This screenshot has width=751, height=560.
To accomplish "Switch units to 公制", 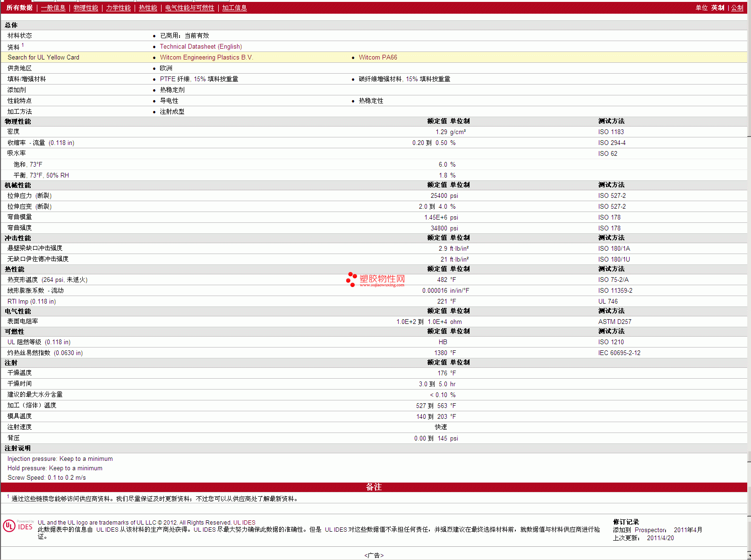I will point(737,8).
